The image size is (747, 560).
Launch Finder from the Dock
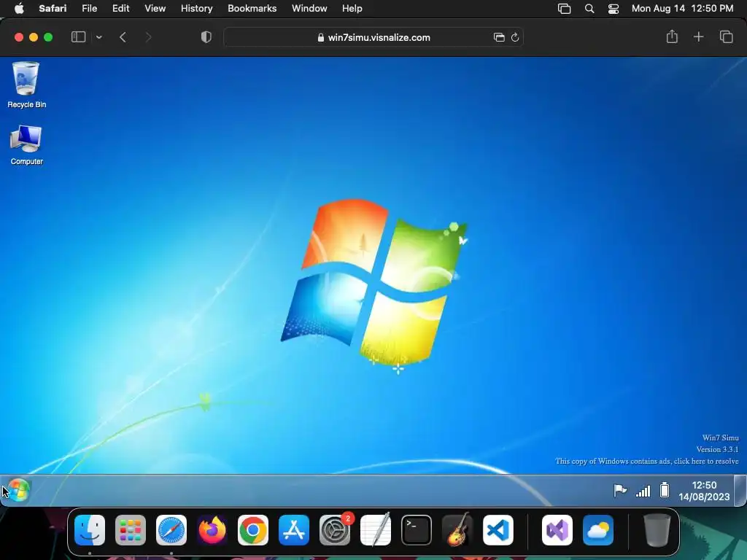(90, 529)
